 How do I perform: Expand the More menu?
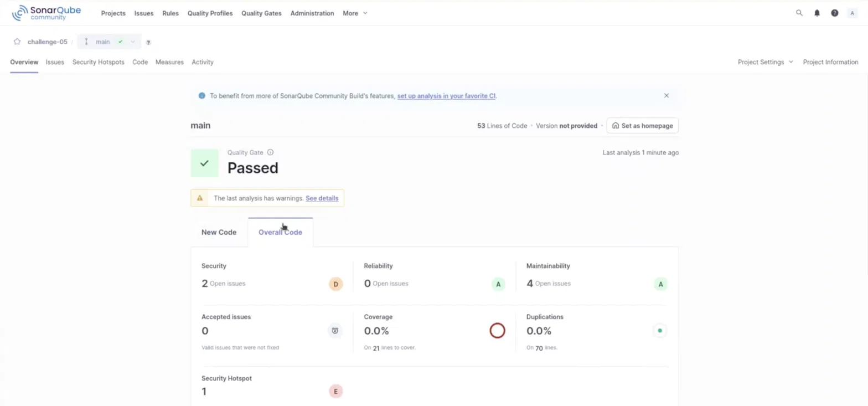(355, 13)
